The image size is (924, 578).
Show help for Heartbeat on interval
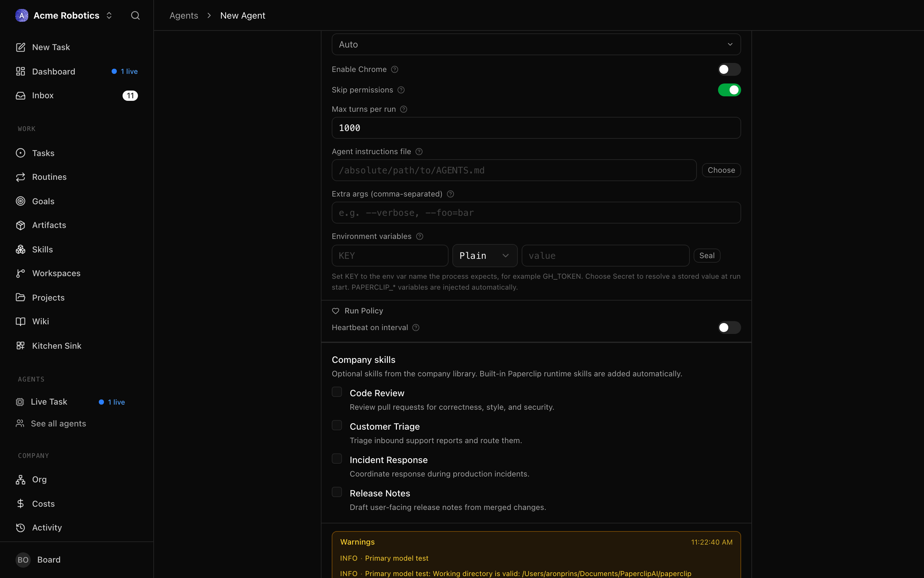click(x=416, y=328)
